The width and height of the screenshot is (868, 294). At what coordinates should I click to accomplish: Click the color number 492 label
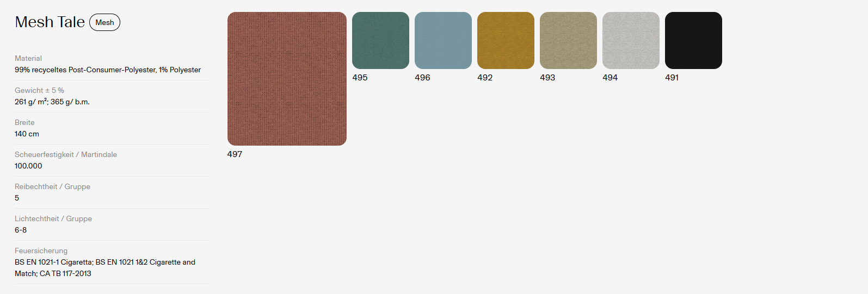(x=485, y=78)
